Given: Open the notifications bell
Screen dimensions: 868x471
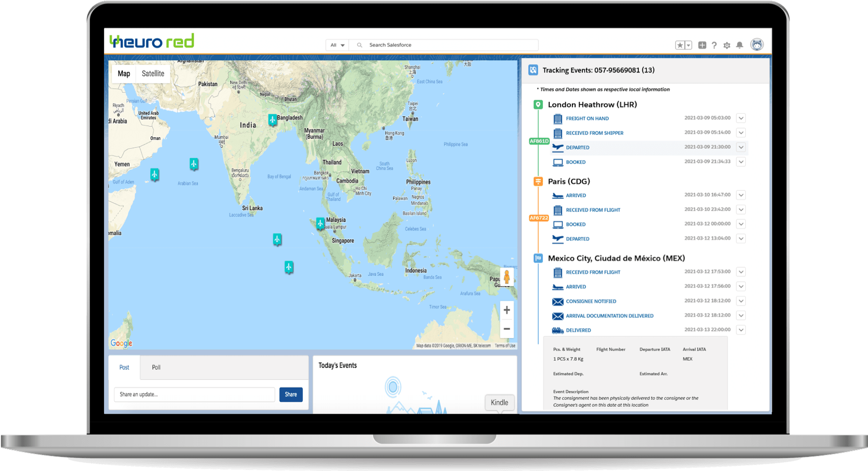Looking at the screenshot, I should click(x=739, y=45).
